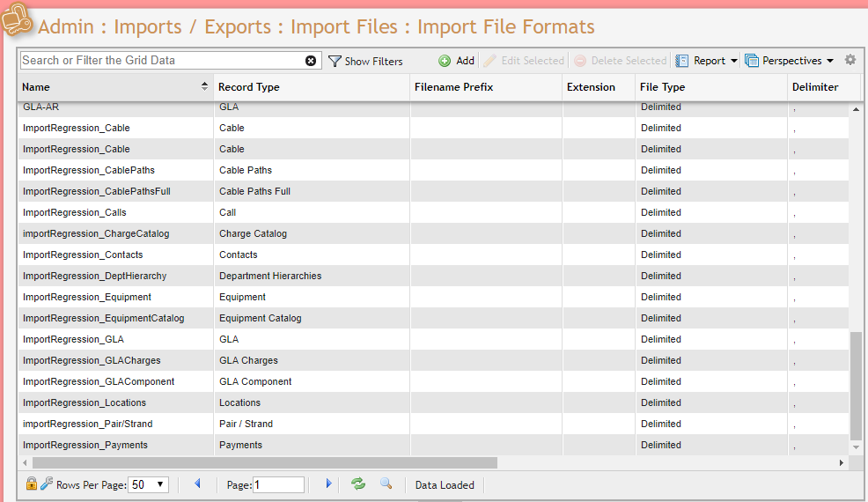Click the wrench icon in footer
Viewport: 868px width, 502px height.
[x=47, y=484]
